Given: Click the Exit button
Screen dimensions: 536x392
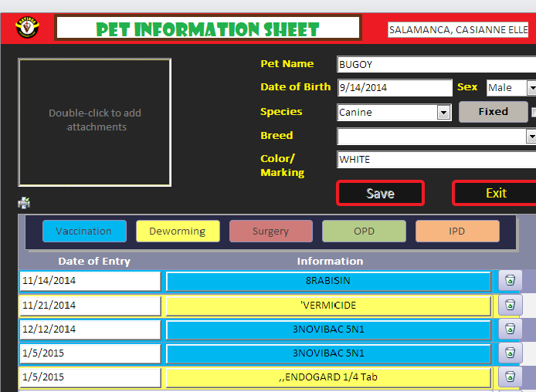Looking at the screenshot, I should tap(495, 193).
